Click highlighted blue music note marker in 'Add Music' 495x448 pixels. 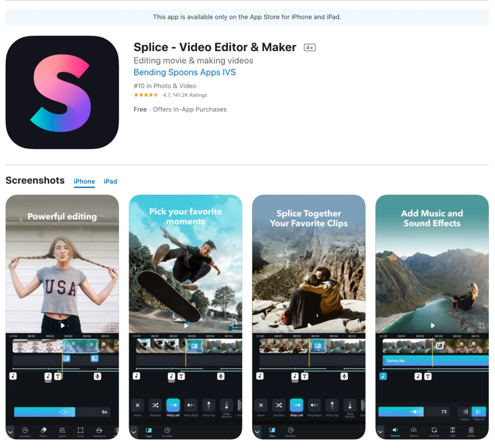tap(383, 376)
